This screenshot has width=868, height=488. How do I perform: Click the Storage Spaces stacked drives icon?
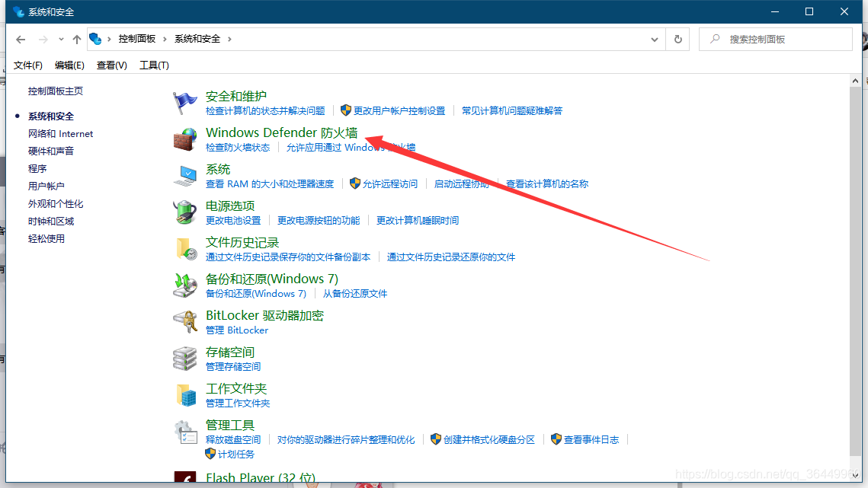184,359
